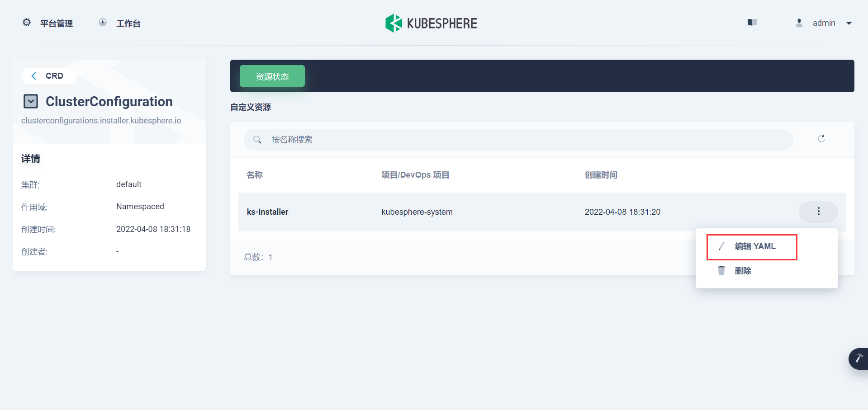Click the 工作台 clock icon
868x410 pixels.
[x=102, y=22]
